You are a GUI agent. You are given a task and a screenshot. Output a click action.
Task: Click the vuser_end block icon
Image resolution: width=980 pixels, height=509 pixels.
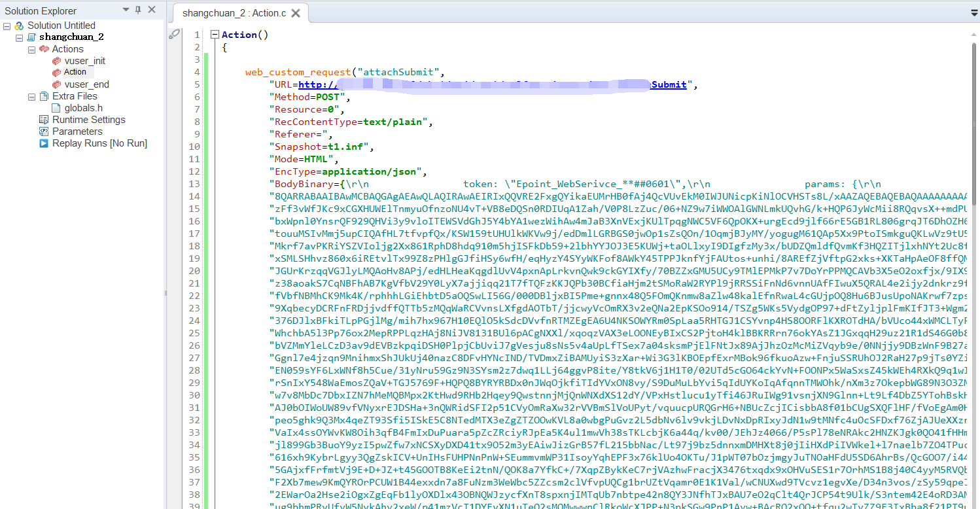(56, 84)
